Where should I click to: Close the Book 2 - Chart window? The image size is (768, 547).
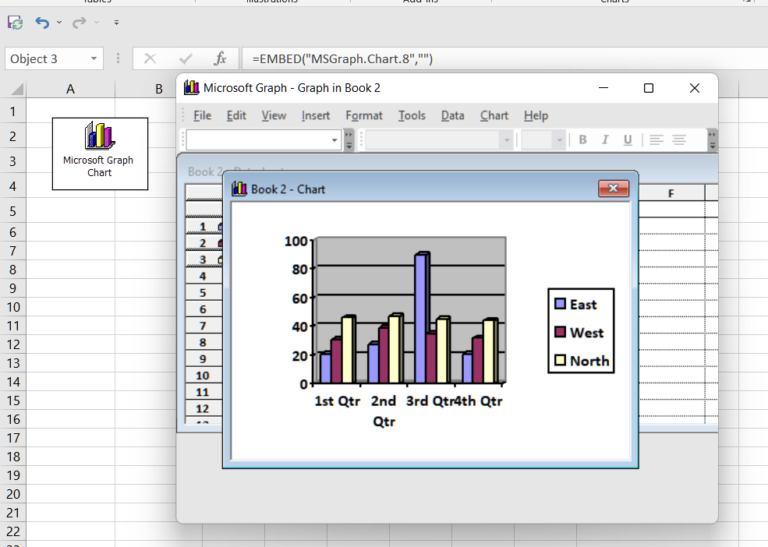(613, 189)
